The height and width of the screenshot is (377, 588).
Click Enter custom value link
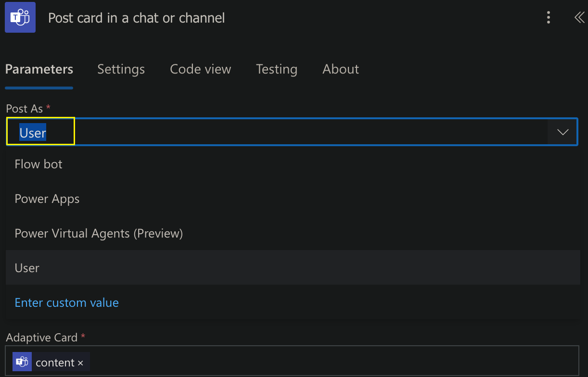[x=67, y=302]
